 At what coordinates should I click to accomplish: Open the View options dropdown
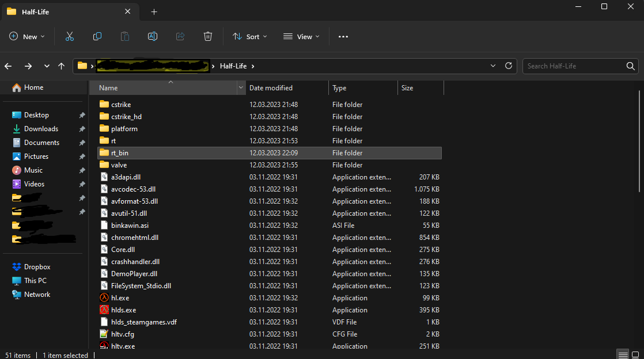301,36
